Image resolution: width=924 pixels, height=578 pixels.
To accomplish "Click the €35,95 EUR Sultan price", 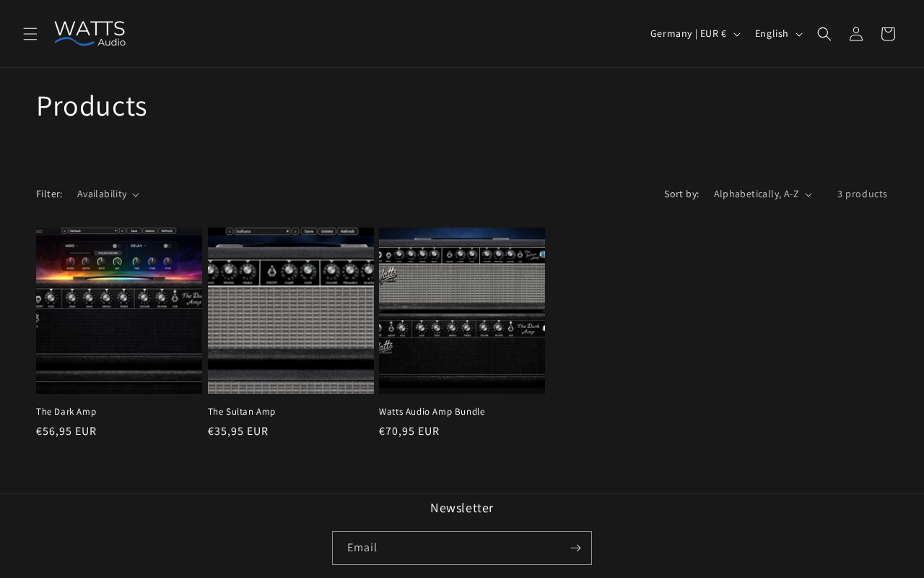I will coord(238,431).
